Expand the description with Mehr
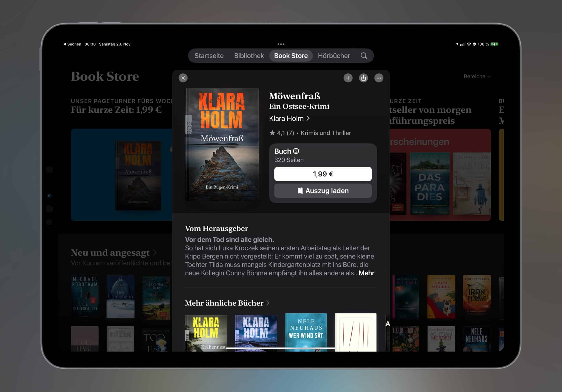The image size is (562, 392). click(366, 273)
